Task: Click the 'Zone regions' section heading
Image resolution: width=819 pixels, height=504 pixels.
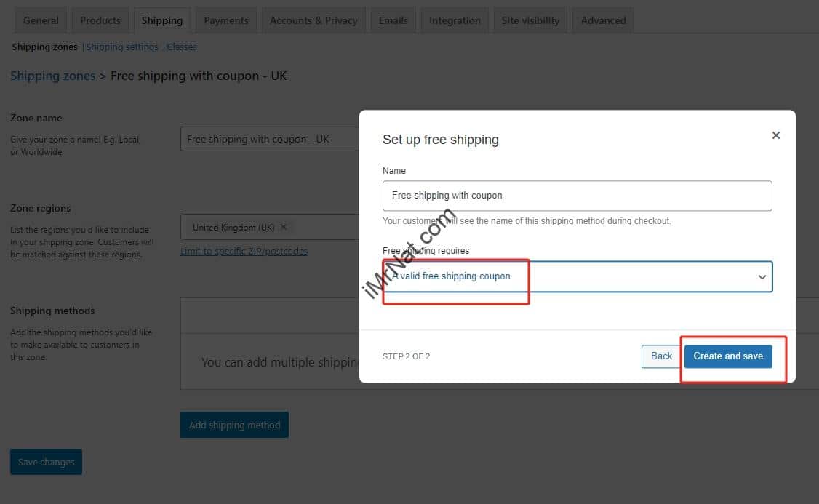Action: click(40, 209)
